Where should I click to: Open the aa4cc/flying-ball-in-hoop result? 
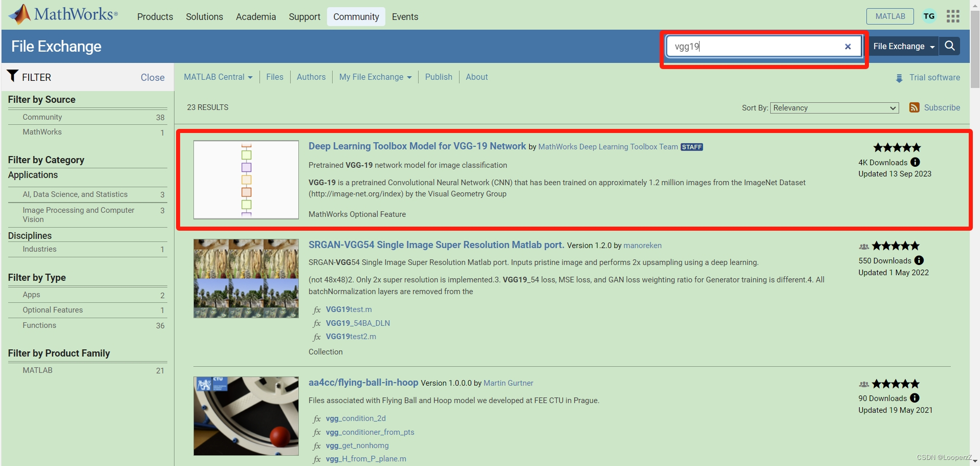[x=363, y=383]
